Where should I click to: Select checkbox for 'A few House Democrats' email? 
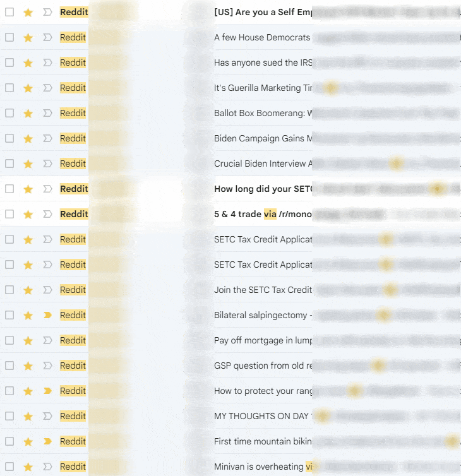pyautogui.click(x=9, y=37)
